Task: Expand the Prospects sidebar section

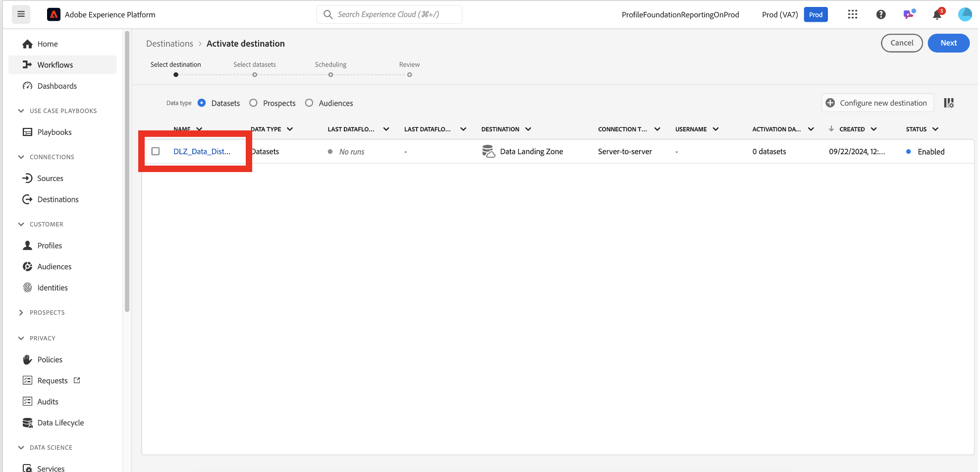Action: coord(21,313)
